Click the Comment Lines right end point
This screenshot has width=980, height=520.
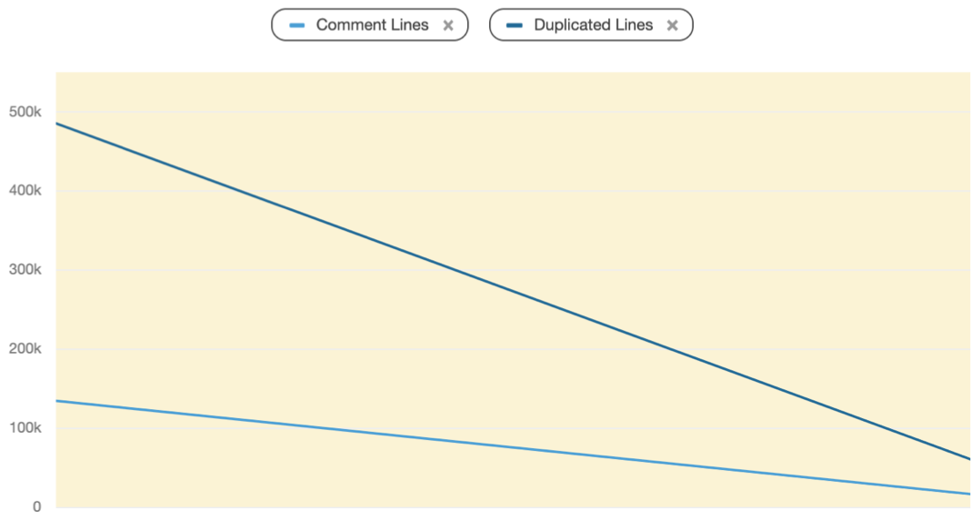click(x=969, y=494)
